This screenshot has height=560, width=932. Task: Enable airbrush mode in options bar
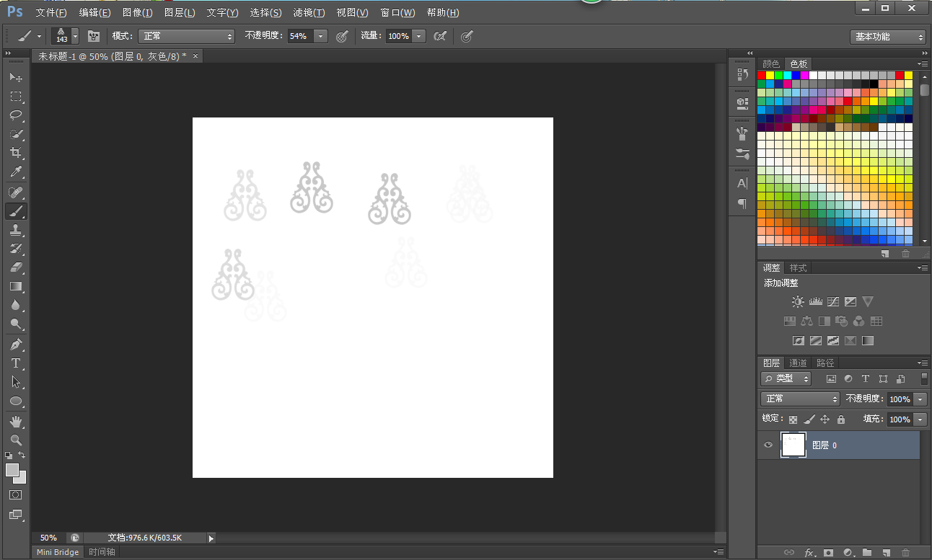(440, 36)
